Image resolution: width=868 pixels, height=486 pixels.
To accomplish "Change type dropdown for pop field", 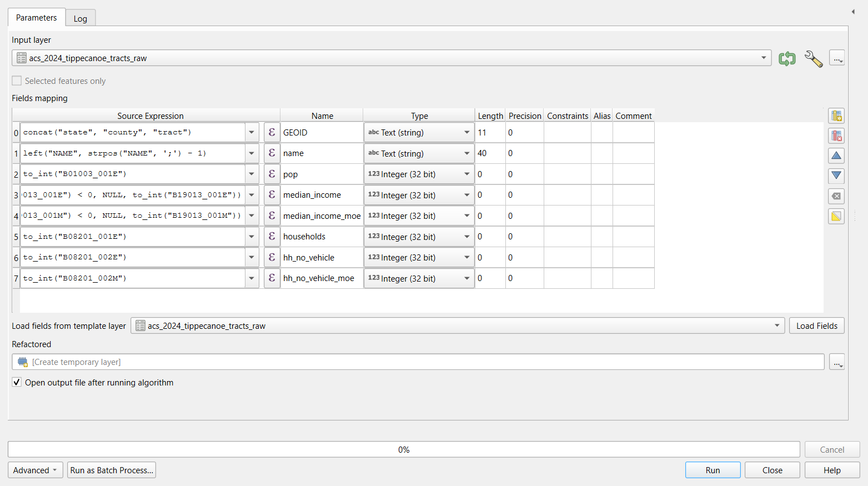I will [419, 174].
